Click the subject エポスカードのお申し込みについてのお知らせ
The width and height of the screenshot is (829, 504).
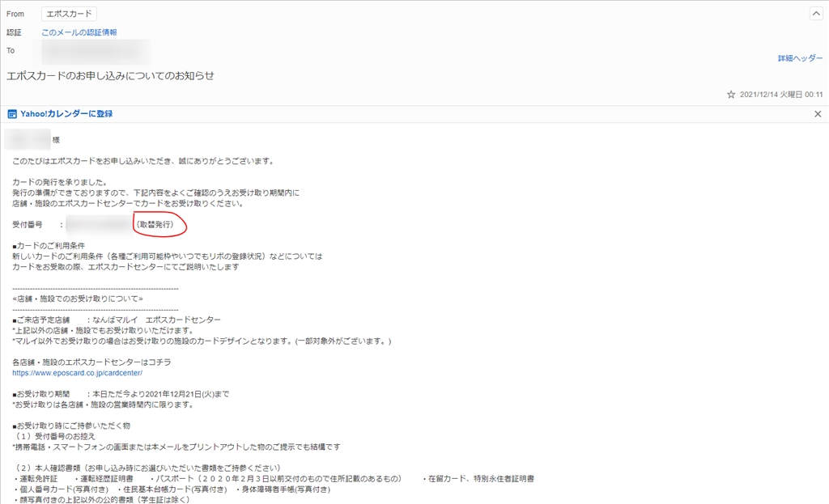click(110, 75)
